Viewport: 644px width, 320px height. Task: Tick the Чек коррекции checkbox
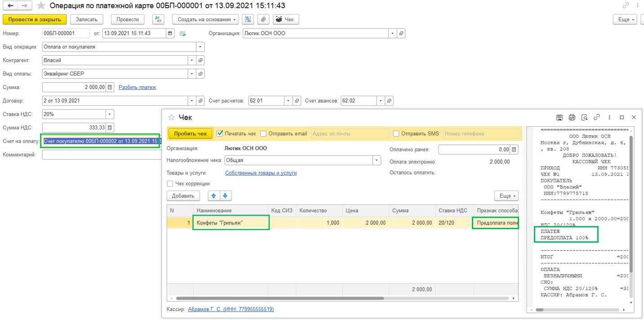(170, 183)
